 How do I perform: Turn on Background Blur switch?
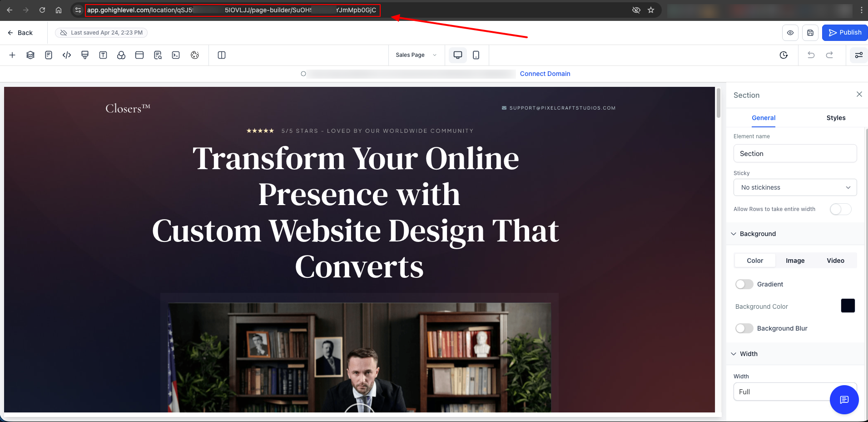click(744, 328)
